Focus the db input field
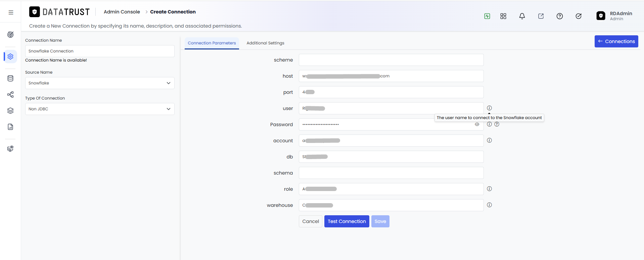644x260 pixels. pyautogui.click(x=391, y=157)
